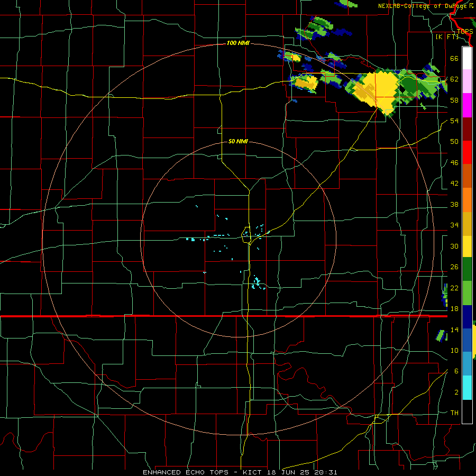Viewport: 476px width, 476px height.
Task: Click the light pink legend swatch
Action: [x=467, y=81]
